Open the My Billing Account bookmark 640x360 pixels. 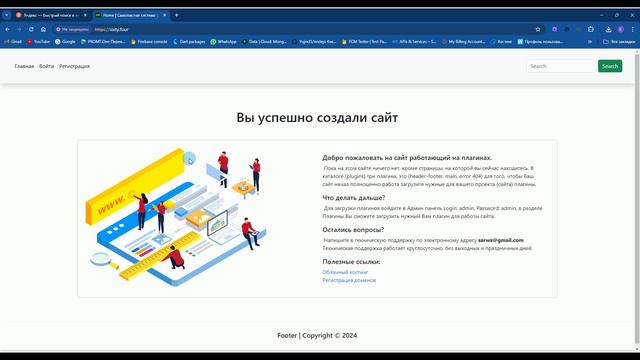click(463, 42)
